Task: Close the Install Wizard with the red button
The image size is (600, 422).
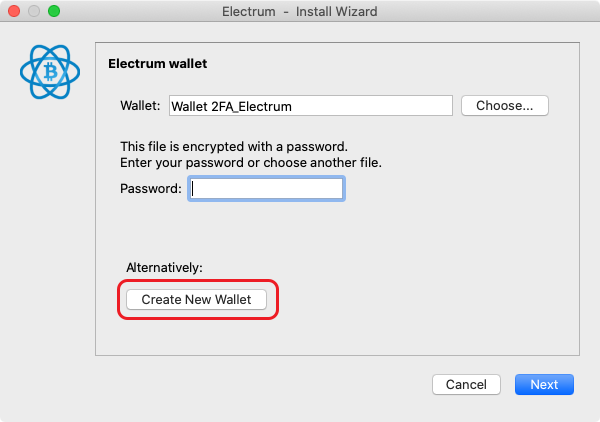Action: (14, 11)
